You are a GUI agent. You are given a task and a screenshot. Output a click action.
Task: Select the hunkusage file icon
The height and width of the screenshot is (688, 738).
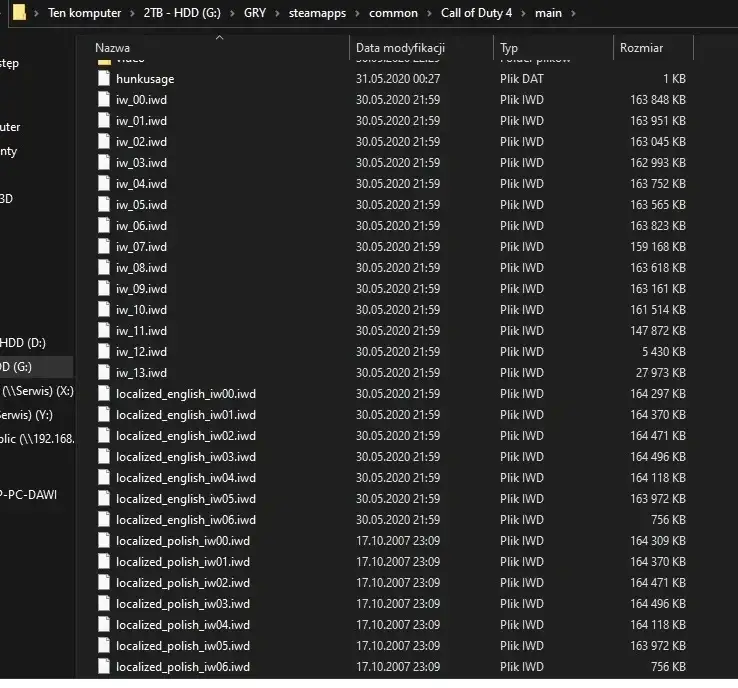click(x=104, y=79)
